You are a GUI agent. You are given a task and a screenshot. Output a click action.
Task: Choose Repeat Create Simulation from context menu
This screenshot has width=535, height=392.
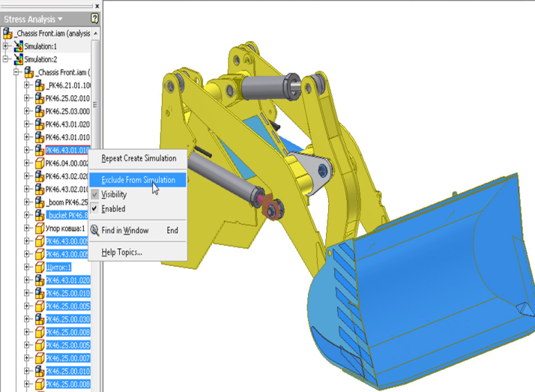click(x=138, y=158)
